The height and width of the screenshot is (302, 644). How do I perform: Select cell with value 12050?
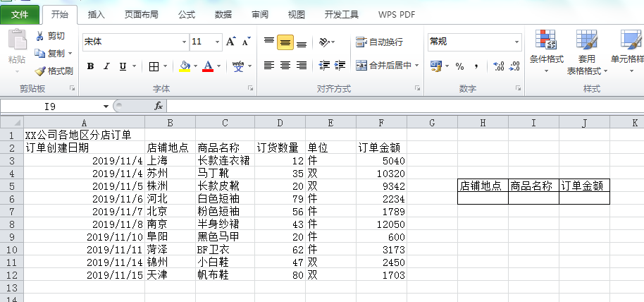click(x=382, y=224)
